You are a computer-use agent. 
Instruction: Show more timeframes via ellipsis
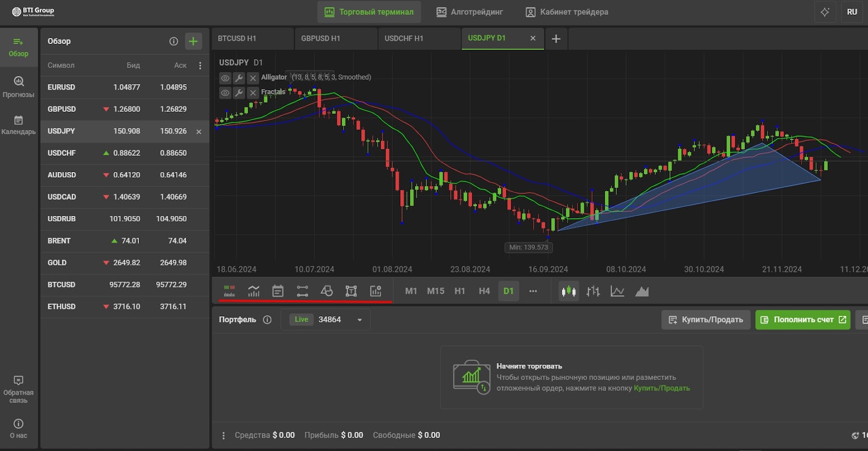(533, 291)
